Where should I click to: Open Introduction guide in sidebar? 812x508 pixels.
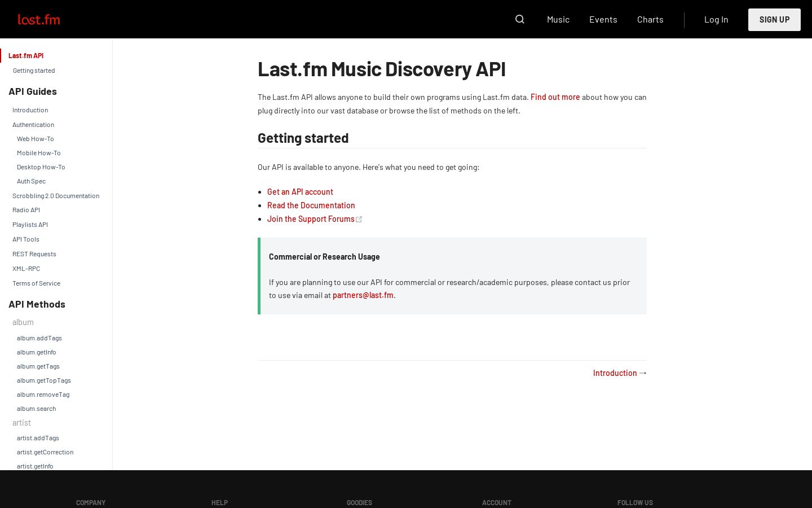point(30,110)
